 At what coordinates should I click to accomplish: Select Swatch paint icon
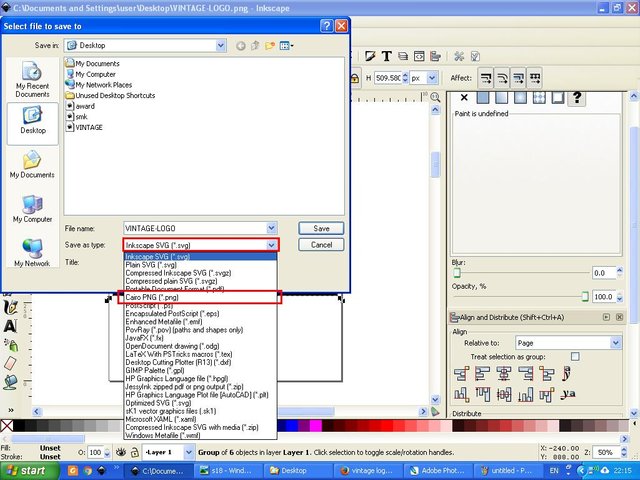point(558,98)
